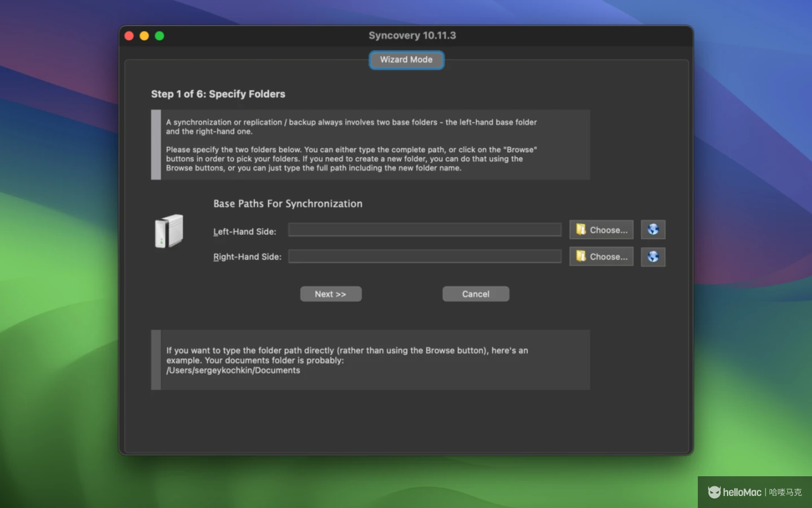Focus the Right-Hand Side path field
The image size is (812, 508).
pyautogui.click(x=425, y=256)
